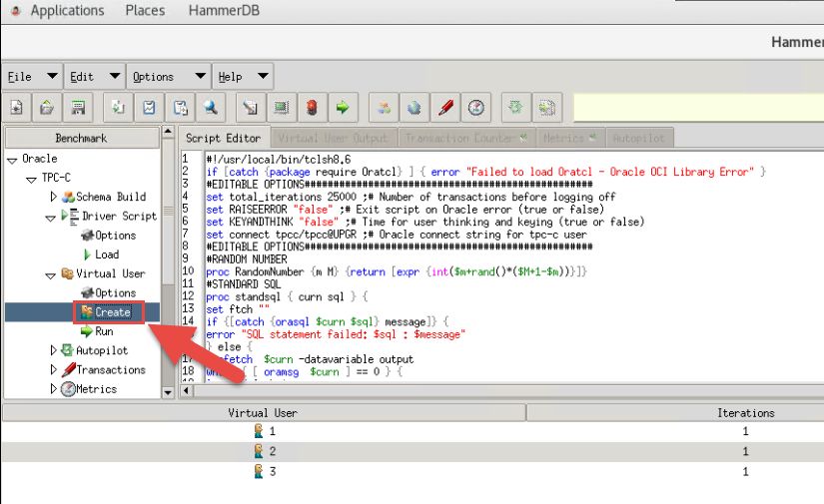Screen dimensions: 824x504
Task: Click the stopwatch metrics toolbar icon
Action: point(476,108)
